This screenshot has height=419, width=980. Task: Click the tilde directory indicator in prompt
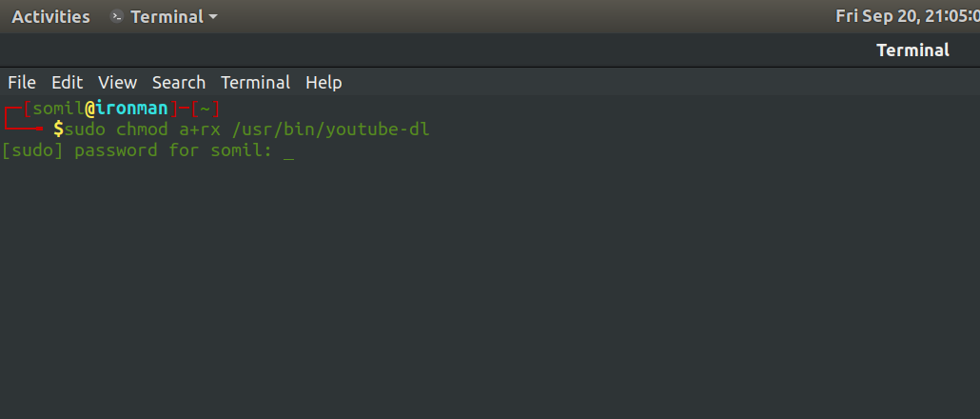point(205,109)
